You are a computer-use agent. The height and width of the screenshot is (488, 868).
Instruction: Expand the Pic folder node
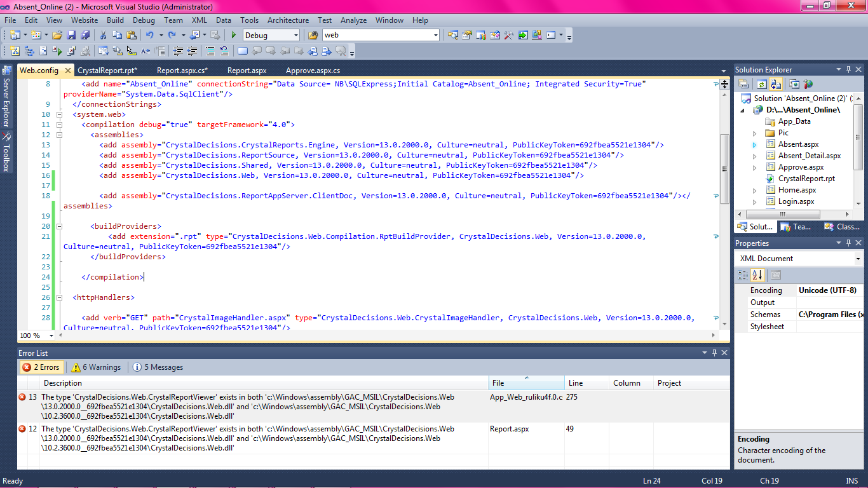755,133
